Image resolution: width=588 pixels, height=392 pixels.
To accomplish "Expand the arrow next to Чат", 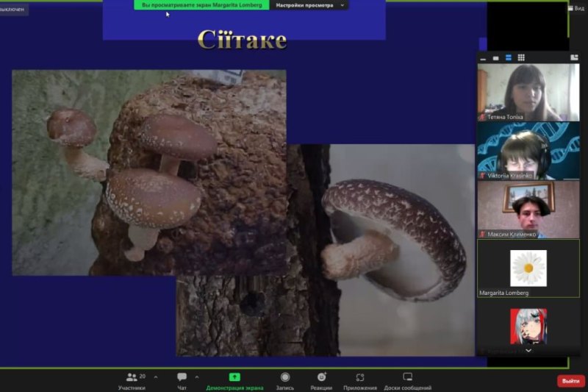I will [x=196, y=377].
